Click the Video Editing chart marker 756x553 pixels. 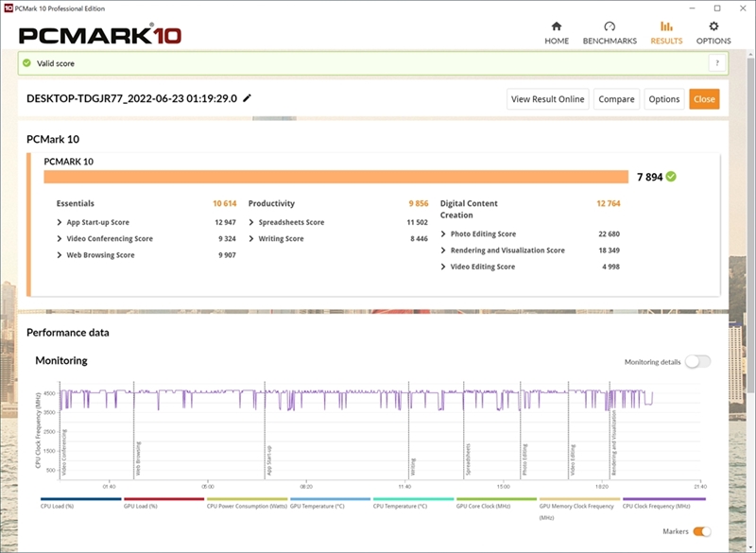click(x=573, y=460)
